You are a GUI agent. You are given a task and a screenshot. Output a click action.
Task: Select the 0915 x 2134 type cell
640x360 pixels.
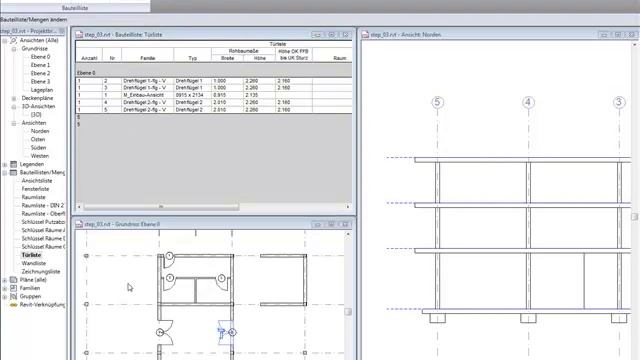(192, 95)
